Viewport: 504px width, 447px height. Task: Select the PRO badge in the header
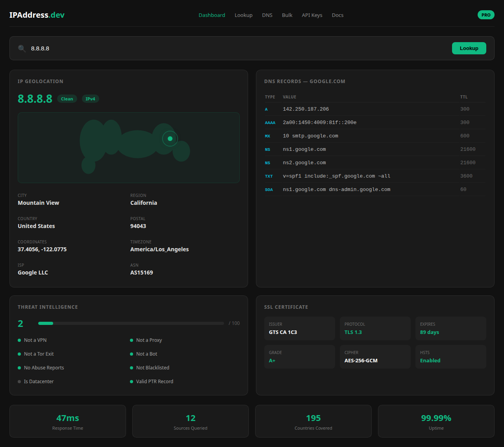click(x=486, y=15)
